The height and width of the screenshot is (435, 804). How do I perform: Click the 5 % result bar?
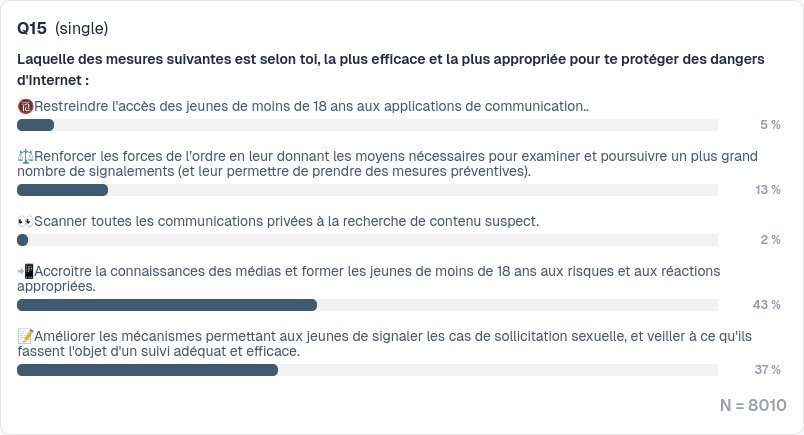(x=36, y=125)
